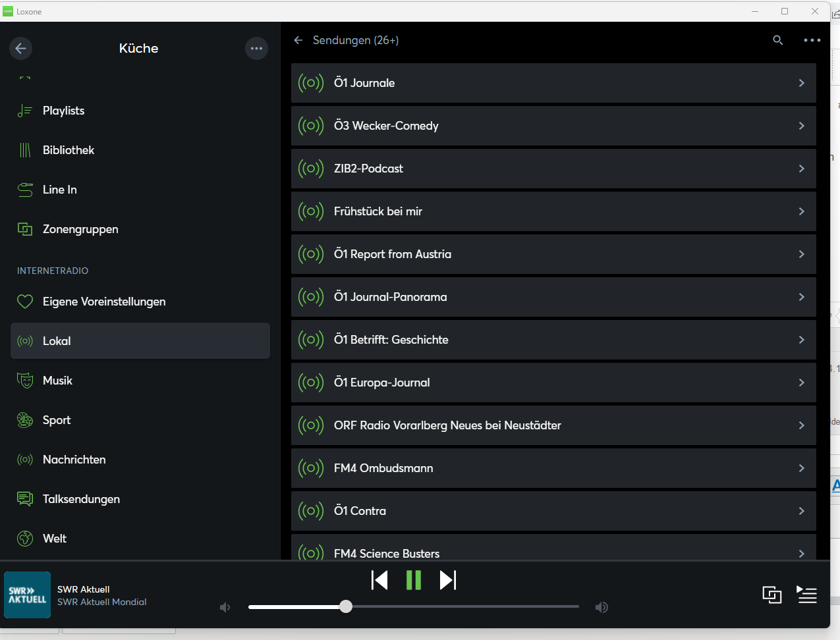Image resolution: width=840 pixels, height=640 pixels.
Task: Expand the Ö1 Journale entry chevron
Action: point(801,83)
